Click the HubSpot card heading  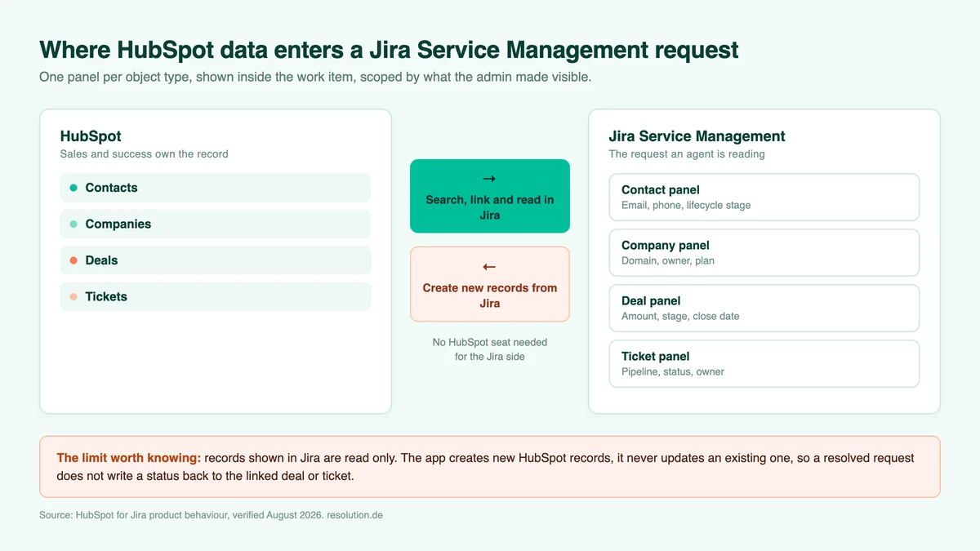(91, 136)
